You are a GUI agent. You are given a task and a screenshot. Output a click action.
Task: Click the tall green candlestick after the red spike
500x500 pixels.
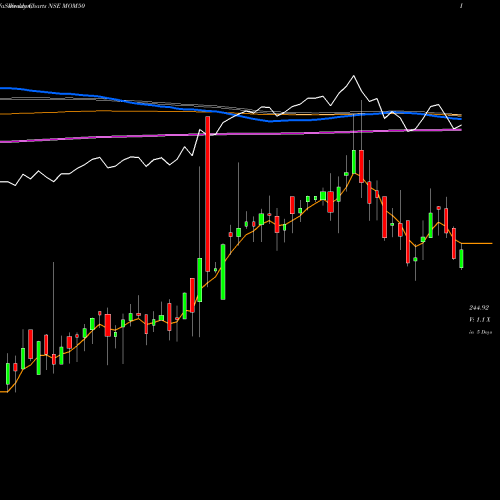[223, 272]
